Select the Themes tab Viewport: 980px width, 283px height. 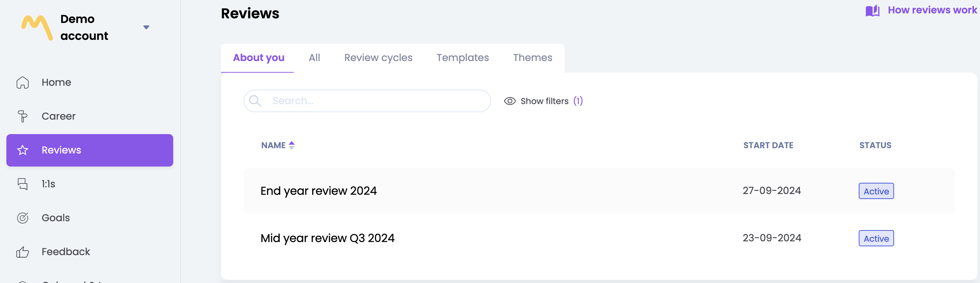(532, 58)
